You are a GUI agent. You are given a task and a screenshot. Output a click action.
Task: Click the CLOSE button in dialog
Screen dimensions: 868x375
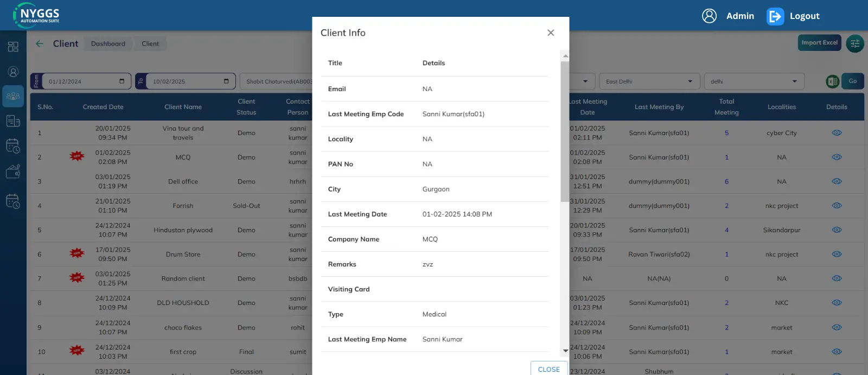[x=549, y=368]
